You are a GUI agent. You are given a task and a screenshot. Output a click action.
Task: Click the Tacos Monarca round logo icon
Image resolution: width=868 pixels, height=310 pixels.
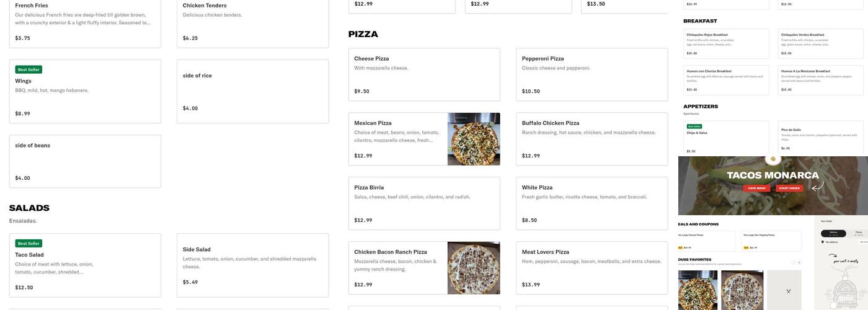tap(773, 159)
